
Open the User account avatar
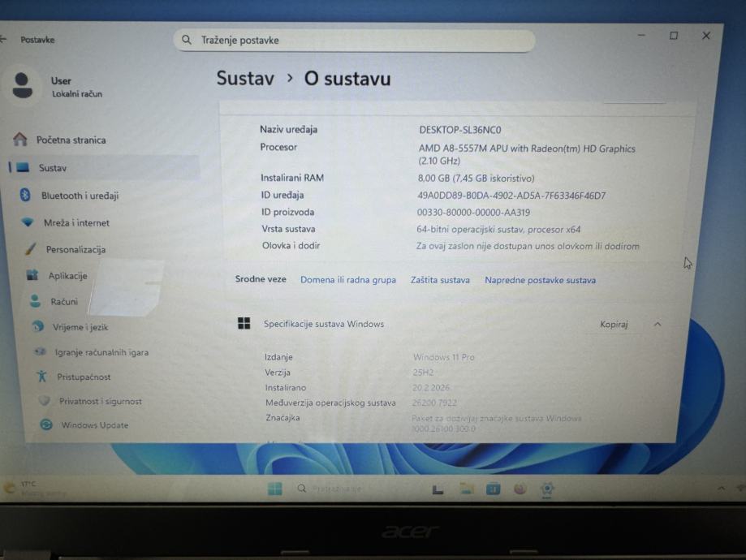(23, 86)
